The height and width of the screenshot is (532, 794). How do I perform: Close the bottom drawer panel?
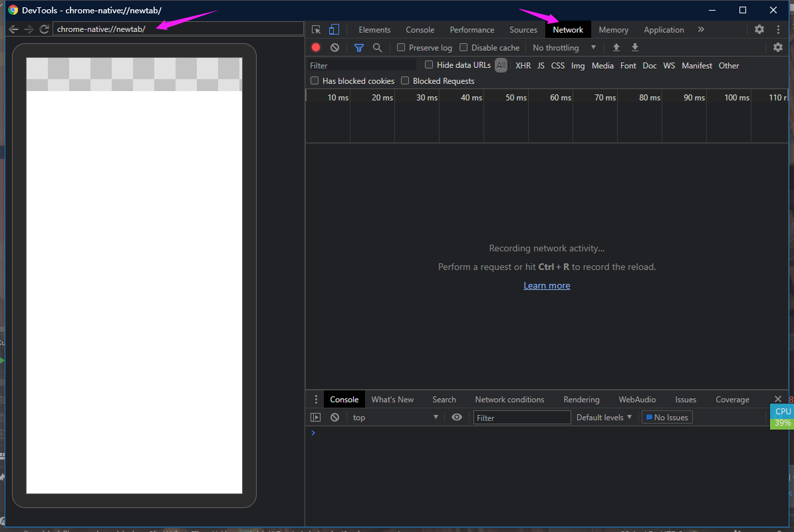[778, 400]
